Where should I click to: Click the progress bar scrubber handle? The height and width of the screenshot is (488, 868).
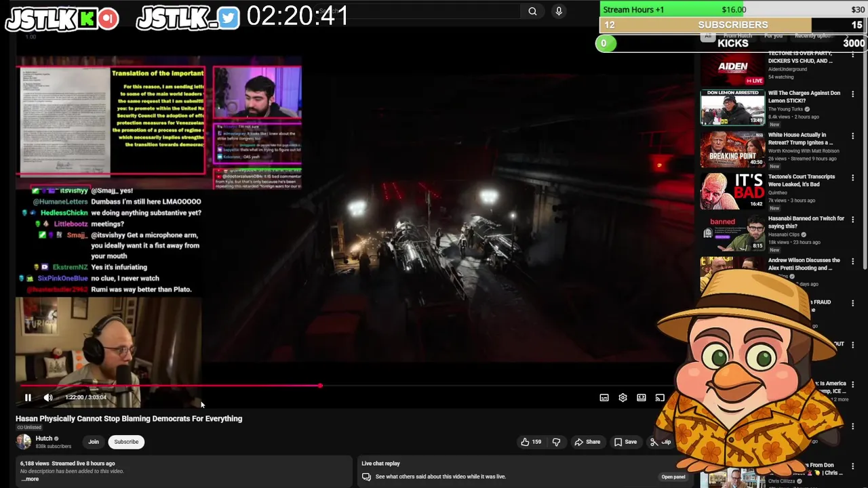click(x=320, y=386)
